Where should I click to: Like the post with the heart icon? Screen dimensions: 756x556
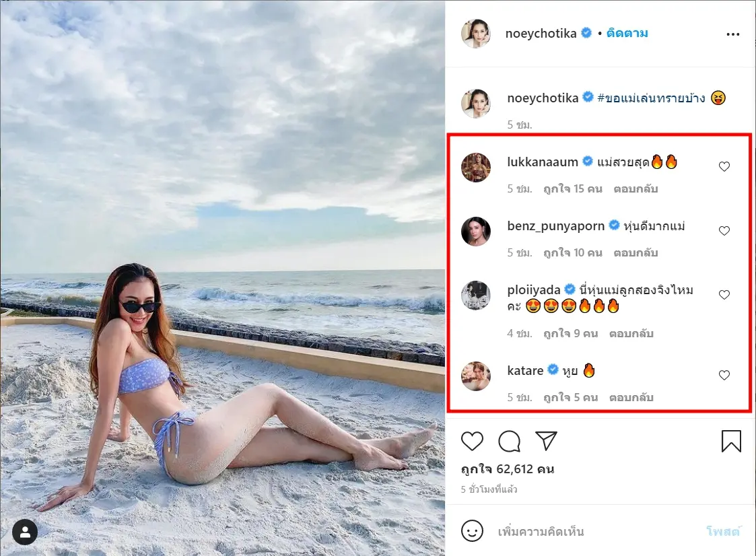(473, 442)
